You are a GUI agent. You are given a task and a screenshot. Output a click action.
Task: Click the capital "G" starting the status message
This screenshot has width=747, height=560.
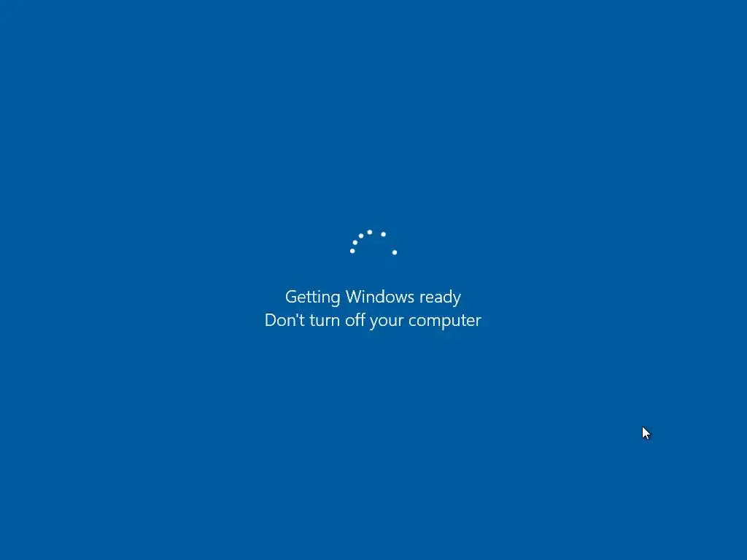pyautogui.click(x=290, y=297)
